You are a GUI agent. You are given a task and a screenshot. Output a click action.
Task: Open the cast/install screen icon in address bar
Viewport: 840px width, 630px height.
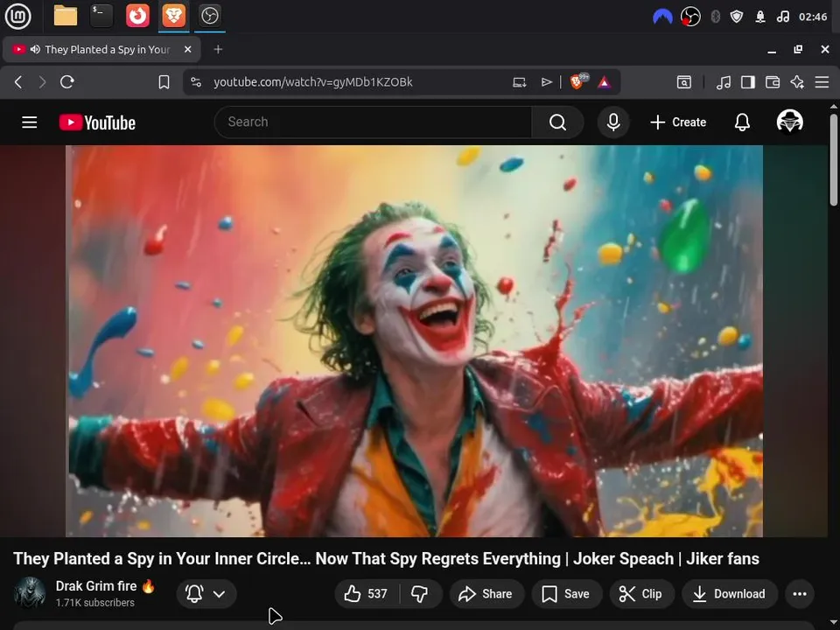pyautogui.click(x=519, y=82)
